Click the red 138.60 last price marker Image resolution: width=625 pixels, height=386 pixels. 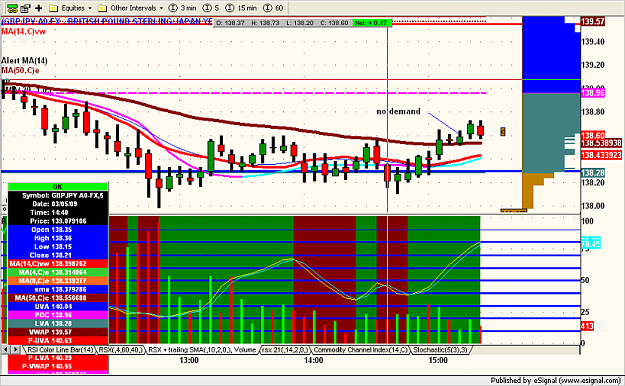tap(593, 135)
